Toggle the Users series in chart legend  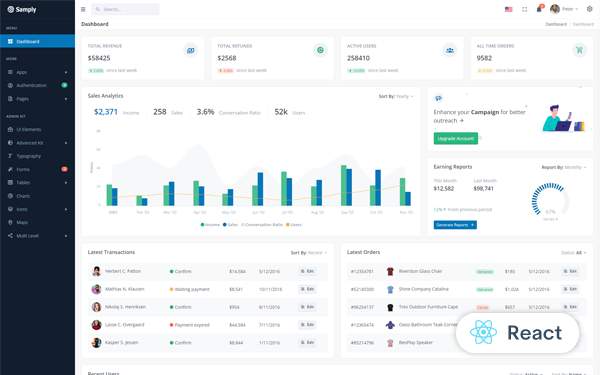point(293,225)
